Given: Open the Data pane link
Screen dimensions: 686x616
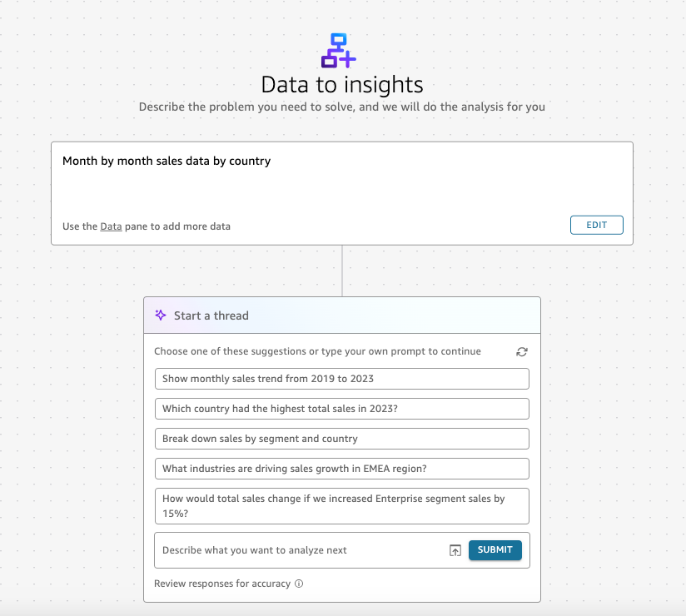Looking at the screenshot, I should (x=111, y=226).
